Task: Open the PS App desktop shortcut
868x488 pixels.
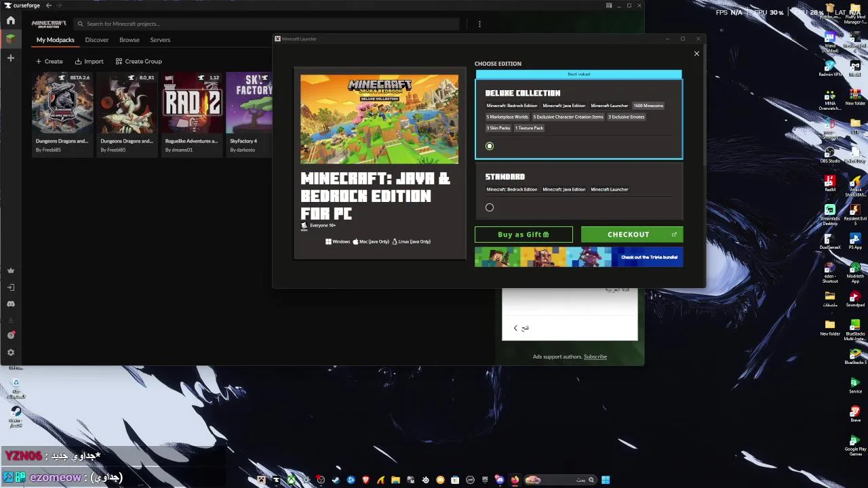Action: coord(855,240)
